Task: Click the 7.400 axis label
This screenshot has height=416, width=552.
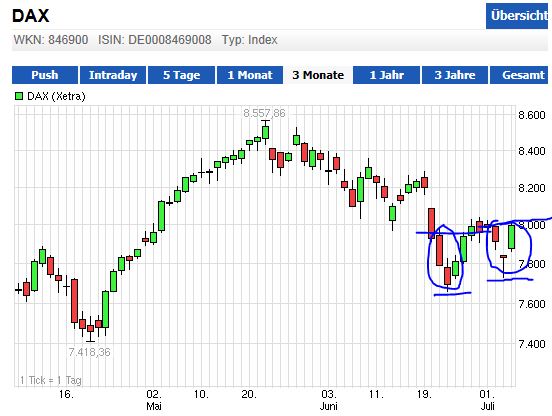Action: [532, 343]
